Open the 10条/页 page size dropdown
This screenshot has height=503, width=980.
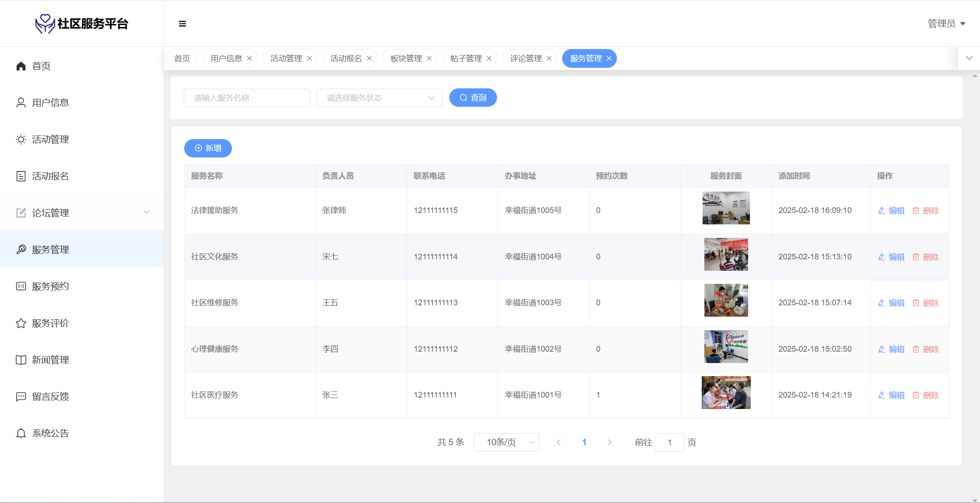[x=506, y=442]
